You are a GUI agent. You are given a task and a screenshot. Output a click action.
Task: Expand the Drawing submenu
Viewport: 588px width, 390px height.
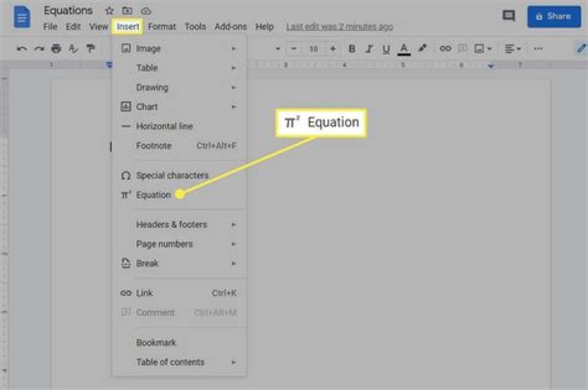click(x=179, y=87)
